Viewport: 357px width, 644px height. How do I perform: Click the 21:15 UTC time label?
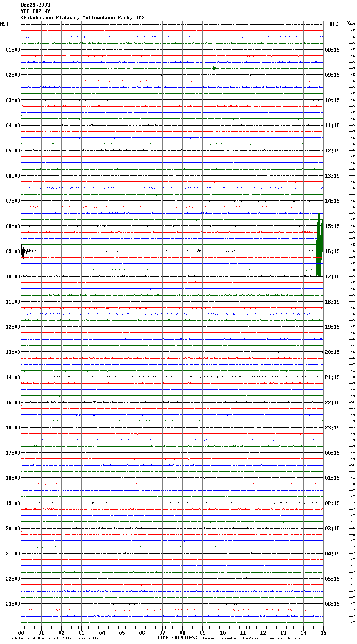tap(332, 377)
